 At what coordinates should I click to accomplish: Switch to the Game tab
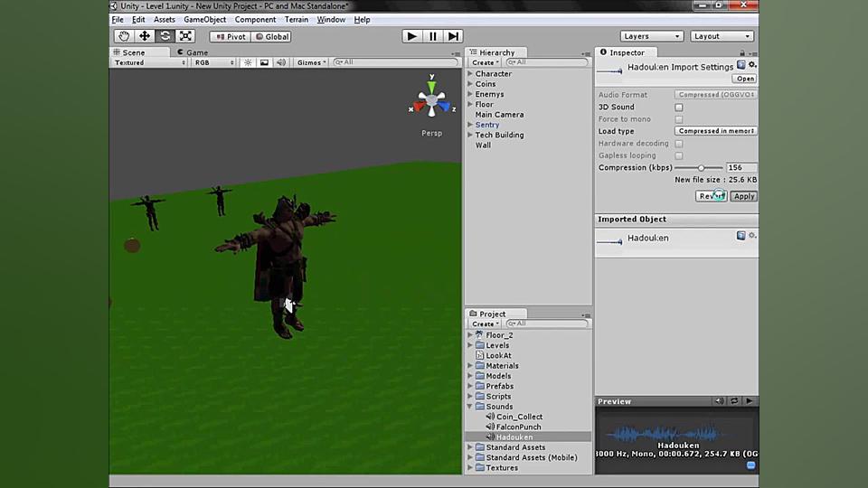pos(193,52)
